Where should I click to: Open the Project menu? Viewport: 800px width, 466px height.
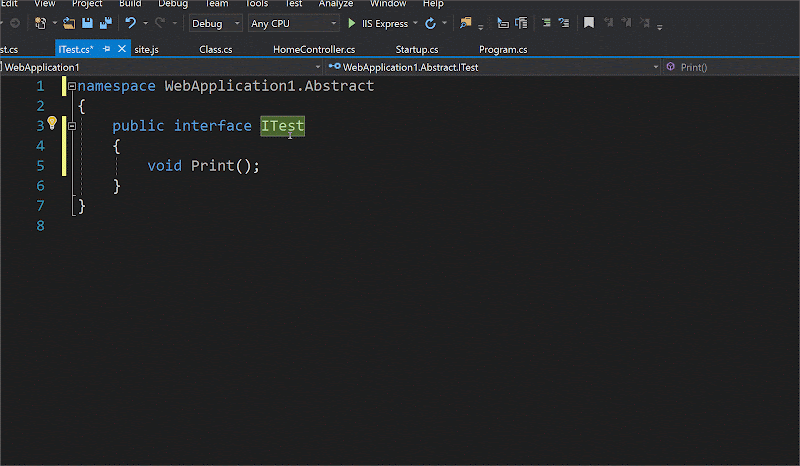(87, 4)
